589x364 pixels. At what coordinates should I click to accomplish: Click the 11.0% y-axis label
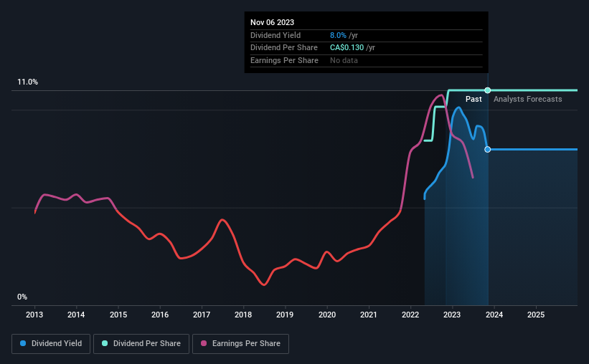(27, 82)
